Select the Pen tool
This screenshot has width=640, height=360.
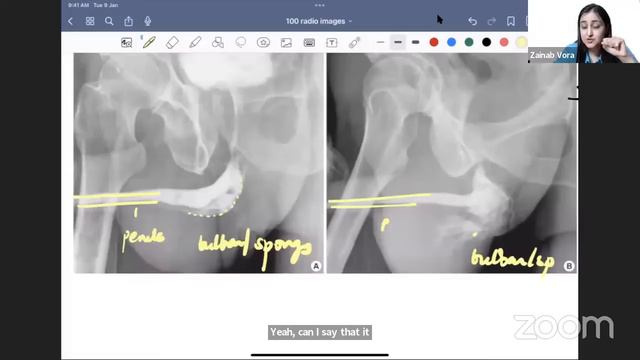coord(149,42)
